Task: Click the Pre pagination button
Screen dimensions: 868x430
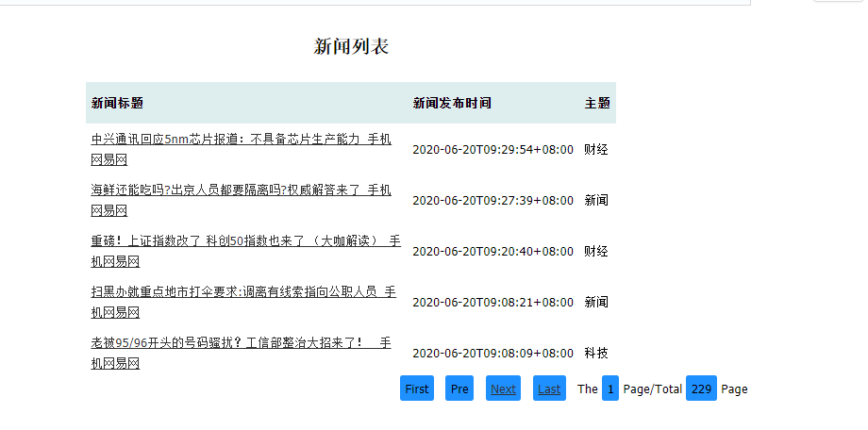Action: 459,389
